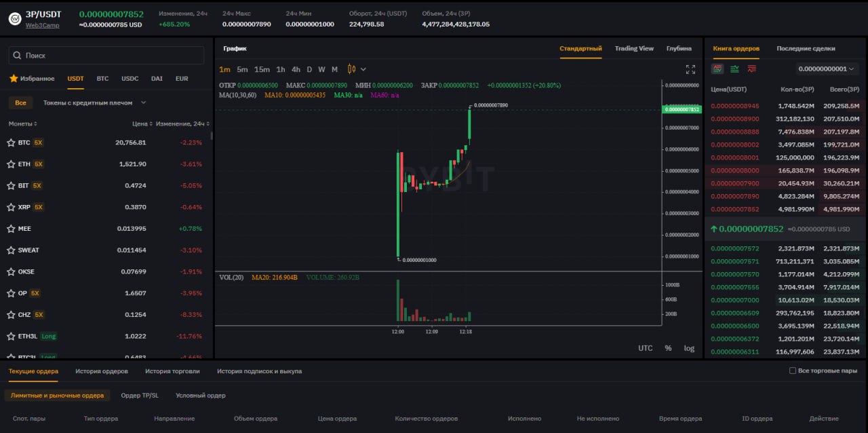Open История ордеров tab

pyautogui.click(x=102, y=371)
